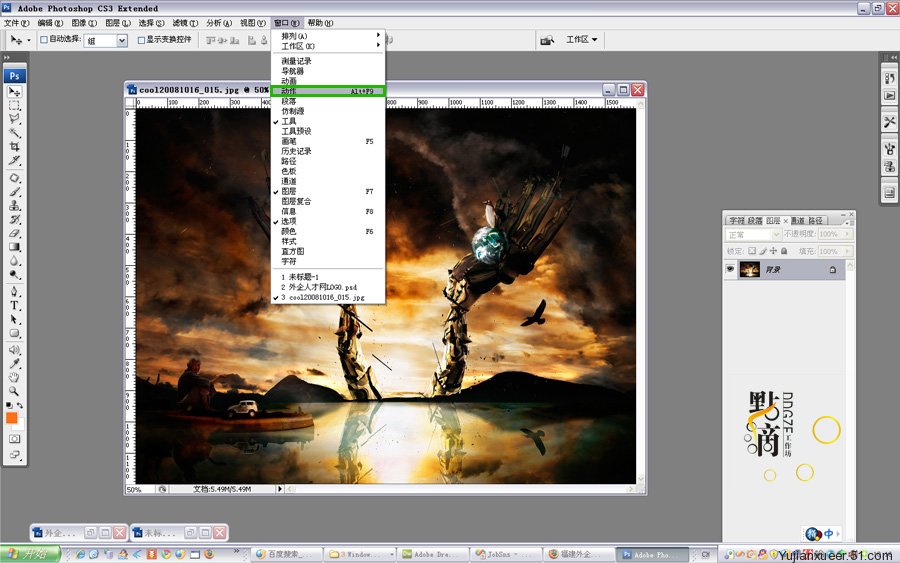This screenshot has width=900, height=563.
Task: Expand the 工作区 dropdown in options bar
Action: (582, 39)
